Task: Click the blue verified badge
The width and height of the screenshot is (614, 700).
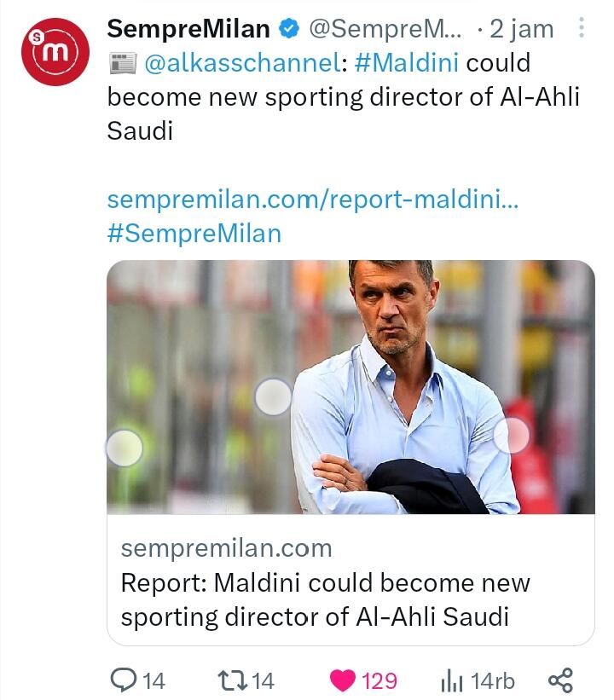Action: (289, 29)
